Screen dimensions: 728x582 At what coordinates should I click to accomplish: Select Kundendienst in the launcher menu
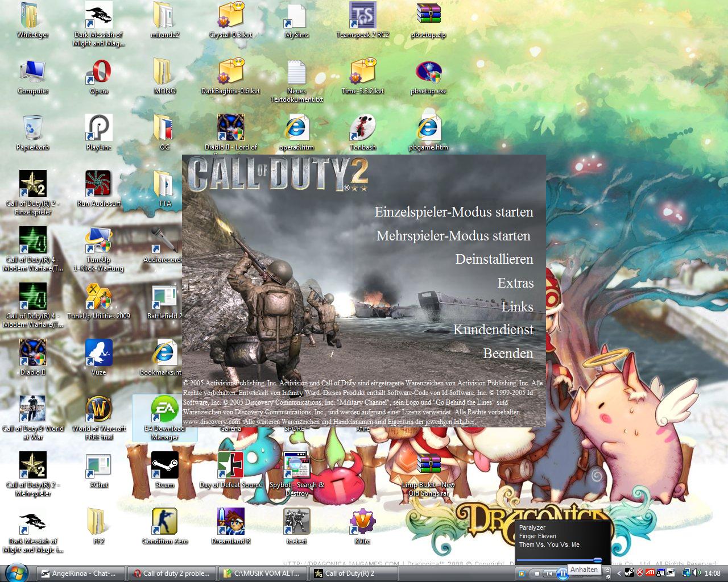coord(493,330)
